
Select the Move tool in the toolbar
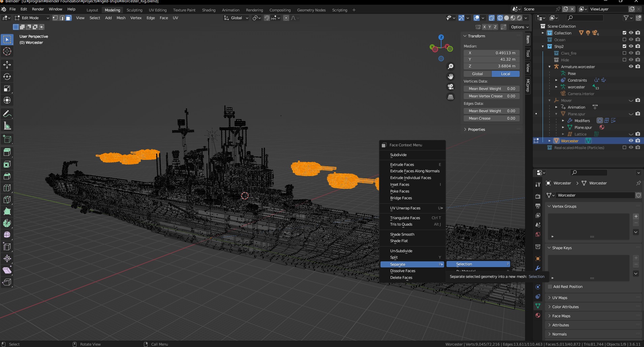click(7, 65)
